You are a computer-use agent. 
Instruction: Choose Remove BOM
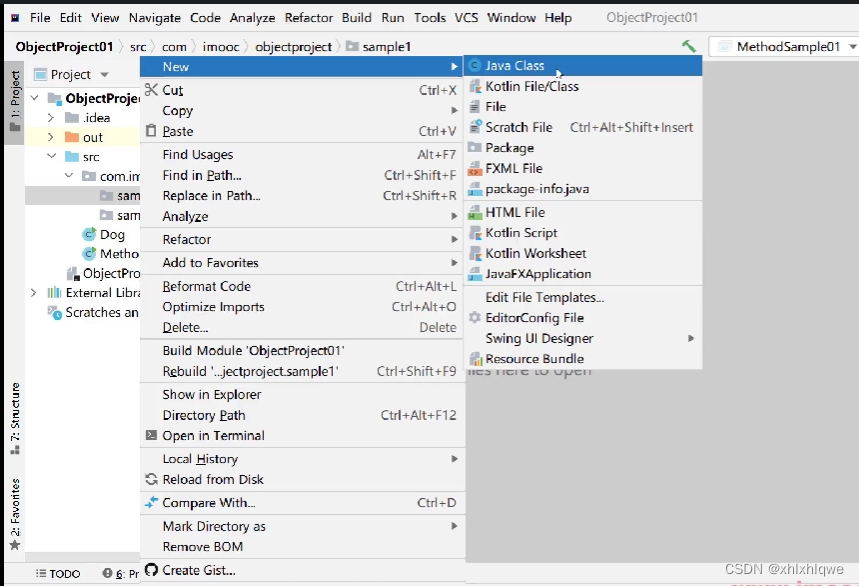pyautogui.click(x=302, y=547)
